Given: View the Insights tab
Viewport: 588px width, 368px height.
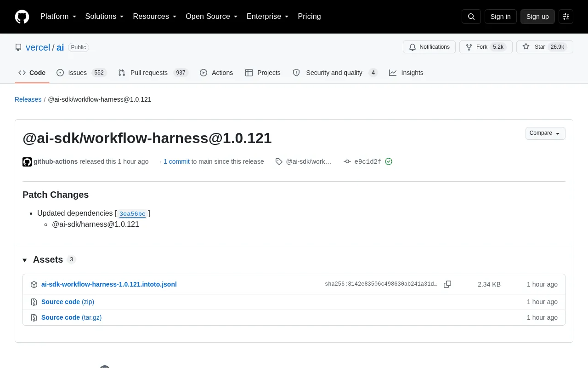Looking at the screenshot, I should 406,73.
